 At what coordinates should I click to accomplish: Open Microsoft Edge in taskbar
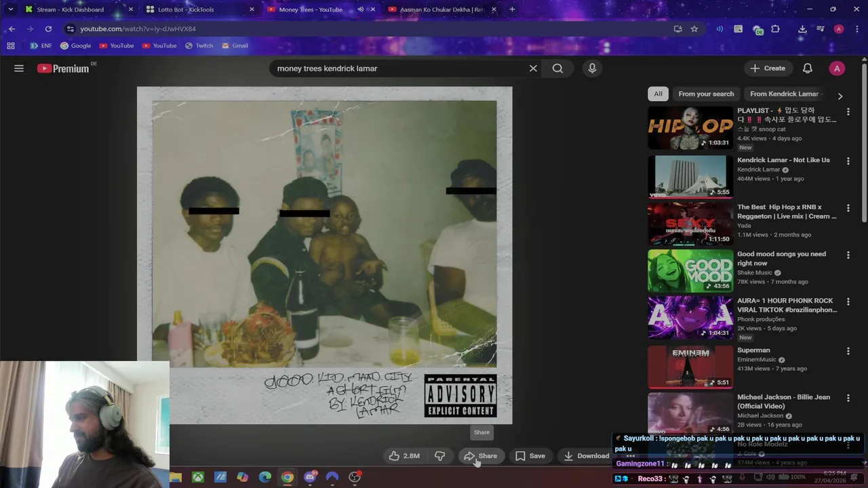coord(265,477)
